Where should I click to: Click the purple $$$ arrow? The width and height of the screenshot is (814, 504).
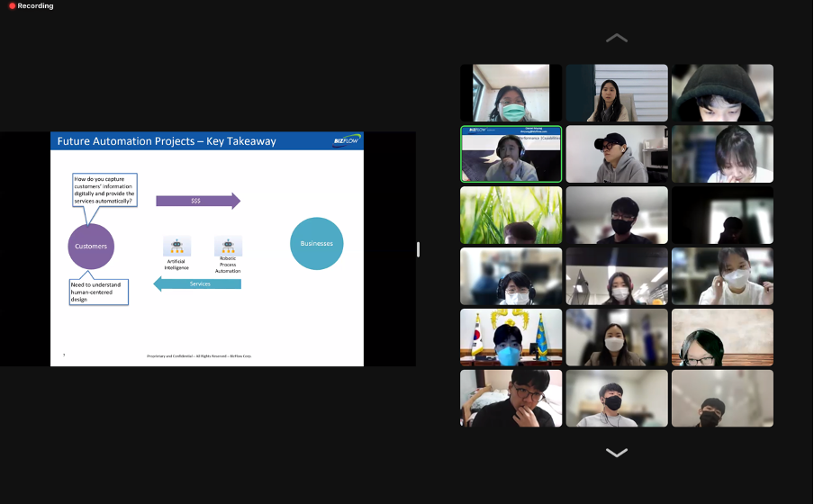[198, 201]
